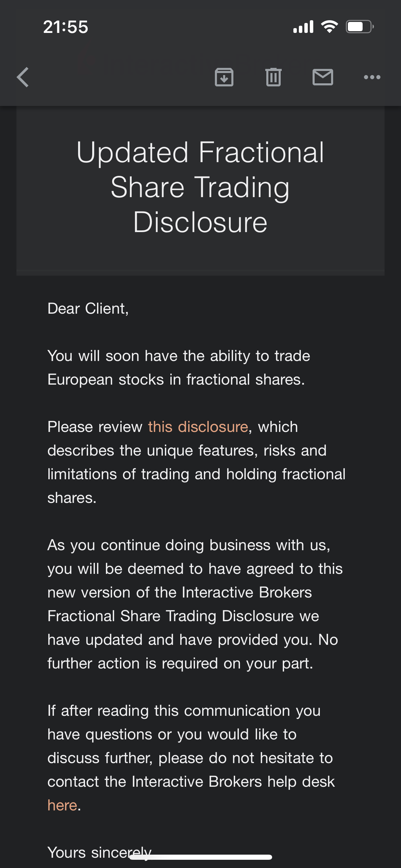This screenshot has height=868, width=401.
Task: Tap the cellular signal bars icon
Action: (x=303, y=27)
